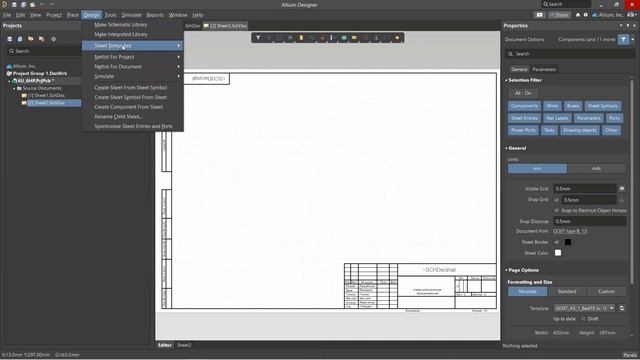
Task: Switch to the Parameters tab in Properties
Action: 544,69
